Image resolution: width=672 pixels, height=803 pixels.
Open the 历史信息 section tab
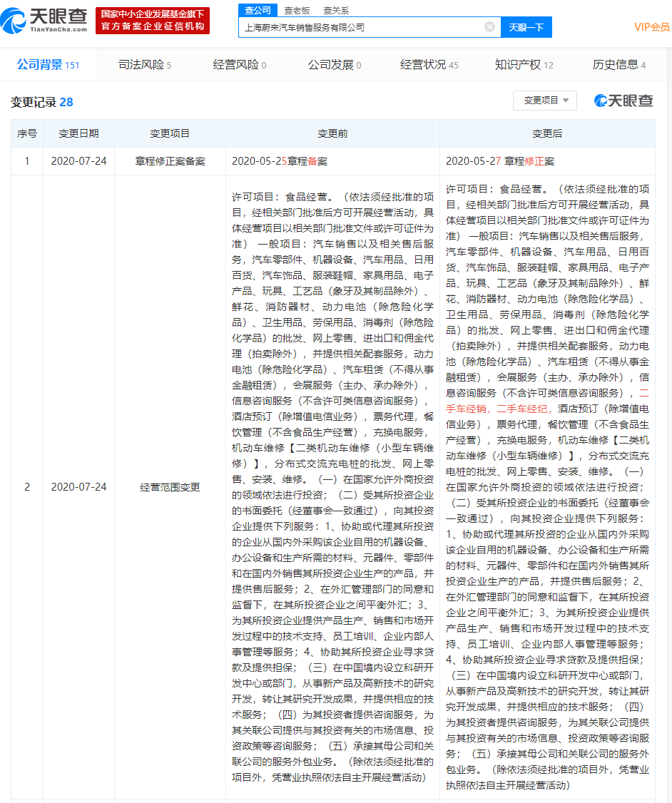(x=616, y=64)
